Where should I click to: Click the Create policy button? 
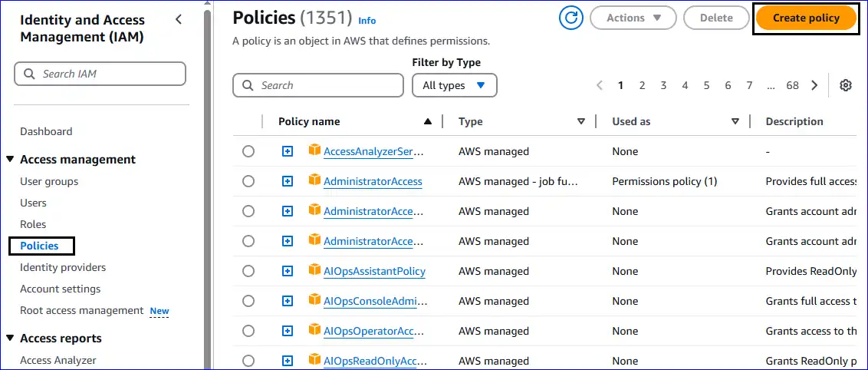806,18
